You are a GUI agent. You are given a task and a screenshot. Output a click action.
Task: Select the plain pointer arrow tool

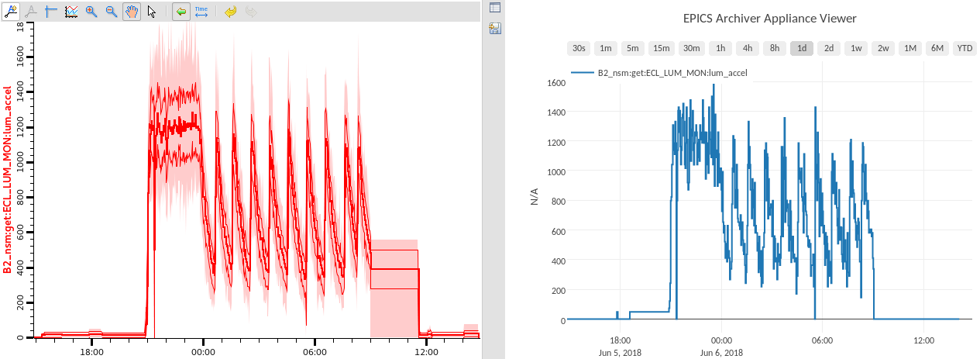pos(152,12)
